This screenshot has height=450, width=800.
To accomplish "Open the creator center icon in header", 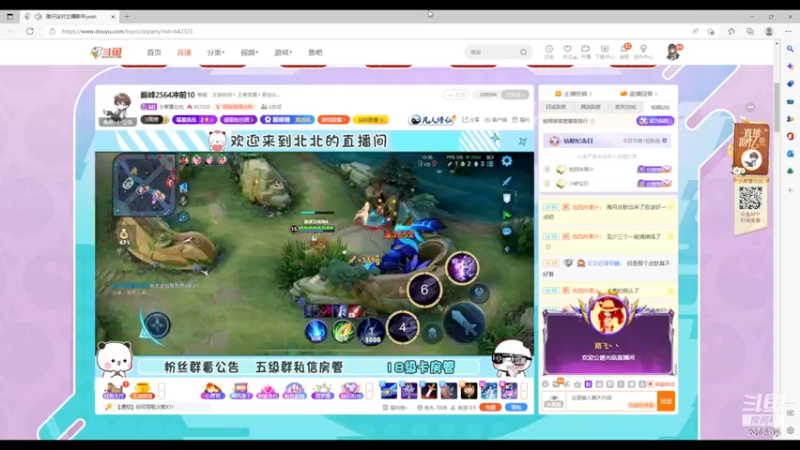I will point(643,51).
